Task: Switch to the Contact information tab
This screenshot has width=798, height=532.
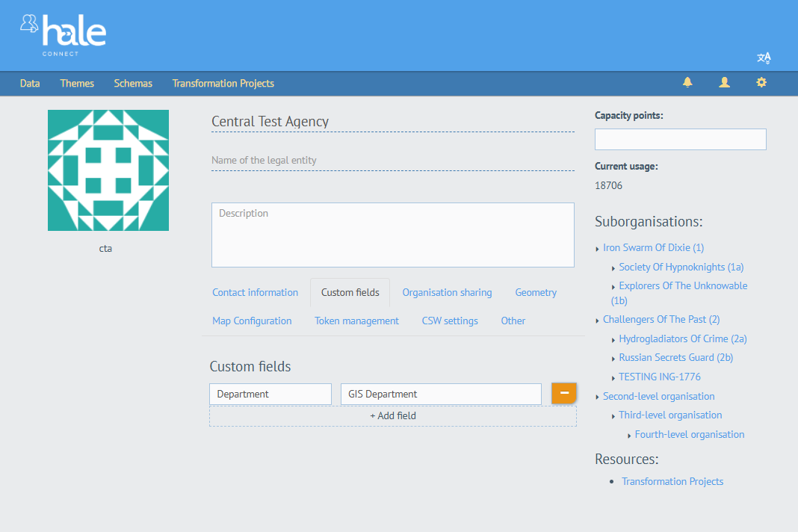Action: [255, 292]
